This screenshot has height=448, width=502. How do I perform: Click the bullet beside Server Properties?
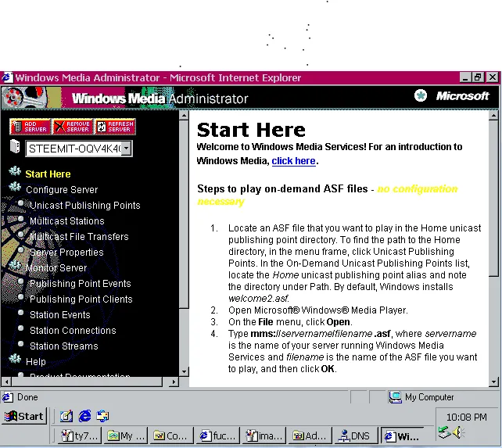point(21,249)
